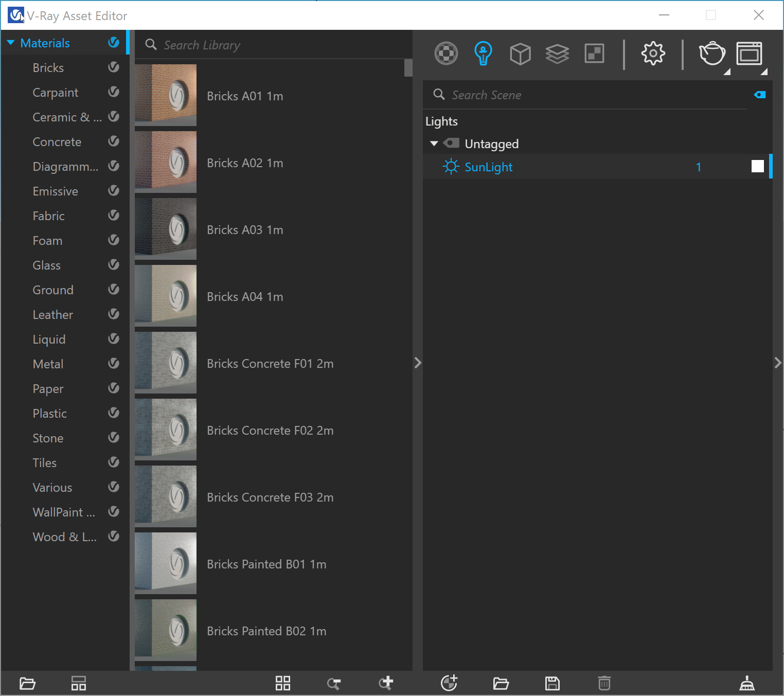The image size is (784, 696).
Task: Collapse the Untagged lights group
Action: pos(434,144)
